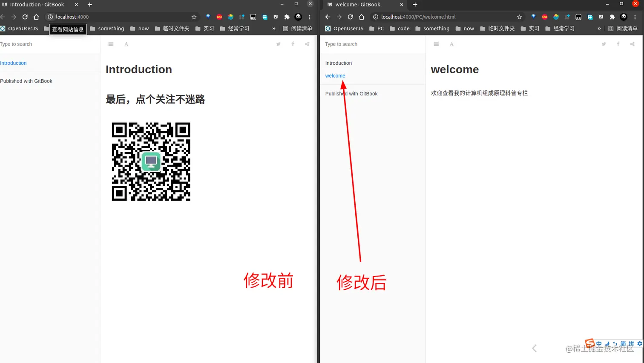Close the 'welcome · GitBook' tab
The image size is (644, 363).
coord(402,5)
